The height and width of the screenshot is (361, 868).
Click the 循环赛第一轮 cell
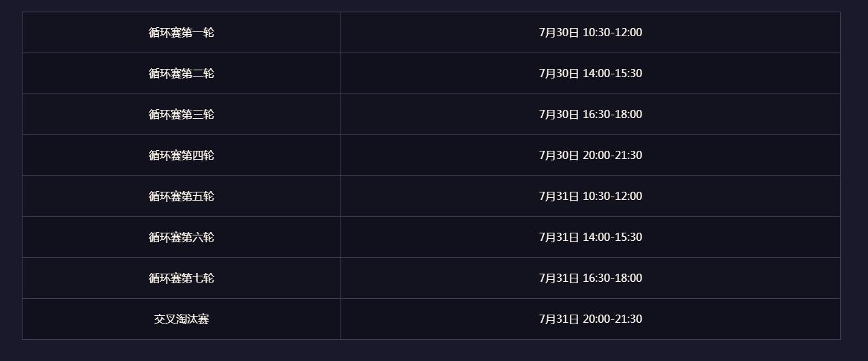pos(182,32)
